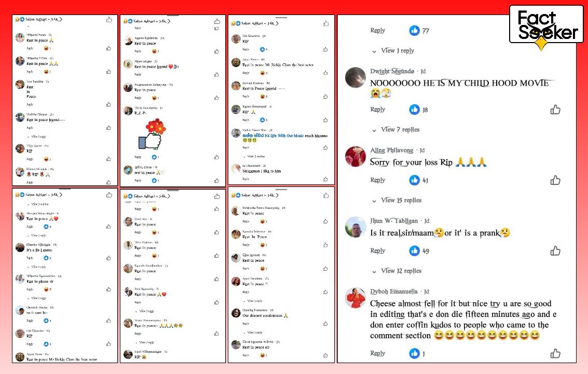Open the 77 likes reaction icon
This screenshot has width=588, height=374.
pyautogui.click(x=414, y=31)
